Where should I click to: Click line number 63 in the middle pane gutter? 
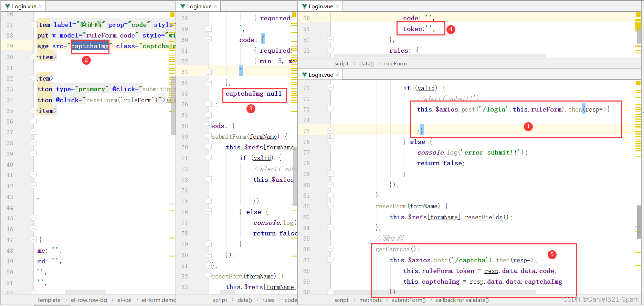[x=185, y=72]
